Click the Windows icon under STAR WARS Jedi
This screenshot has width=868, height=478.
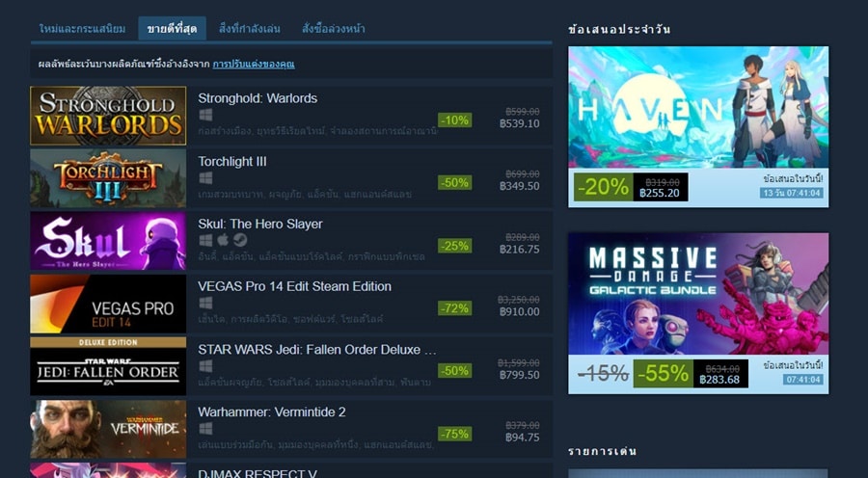205,366
